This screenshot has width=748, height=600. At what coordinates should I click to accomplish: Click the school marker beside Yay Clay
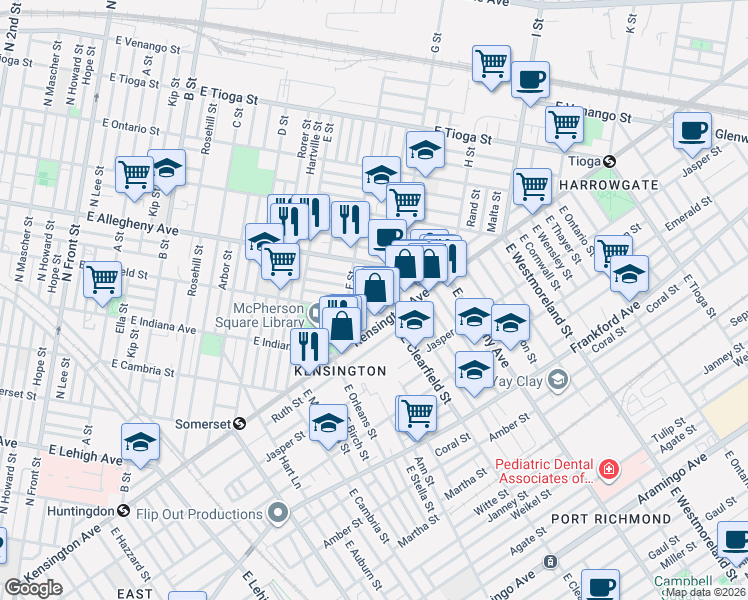(474, 370)
